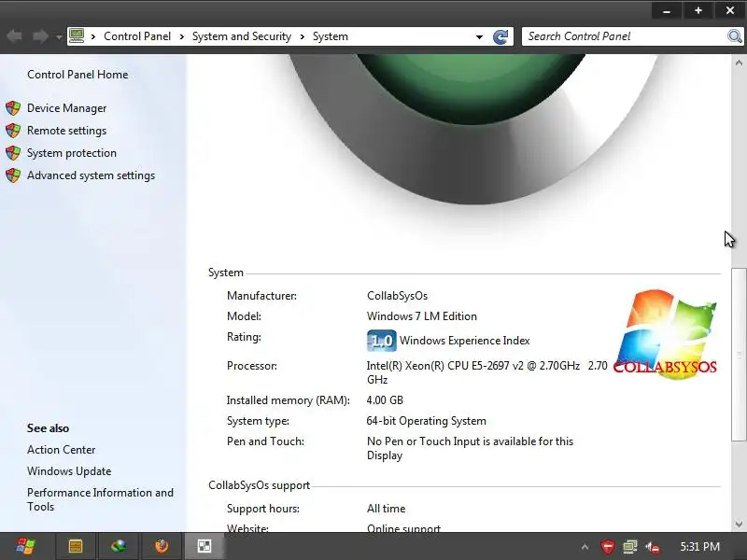747x560 pixels.
Task: Click Online support website link
Action: pyautogui.click(x=403, y=528)
